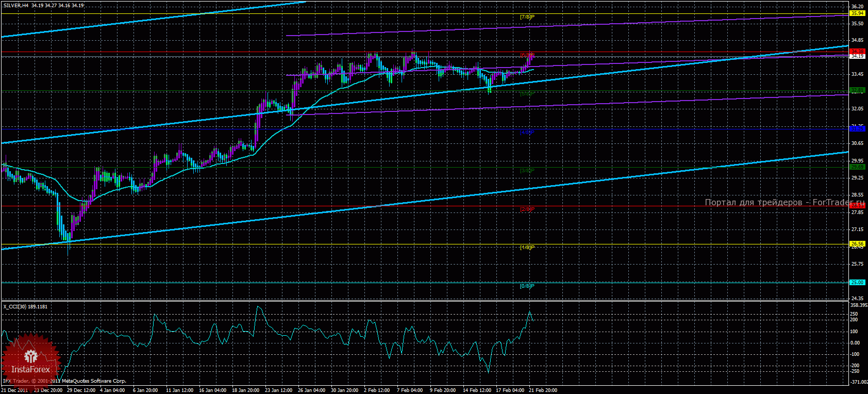
Task: Click the 21 Dec 2011 date label
Action: [x=15, y=390]
